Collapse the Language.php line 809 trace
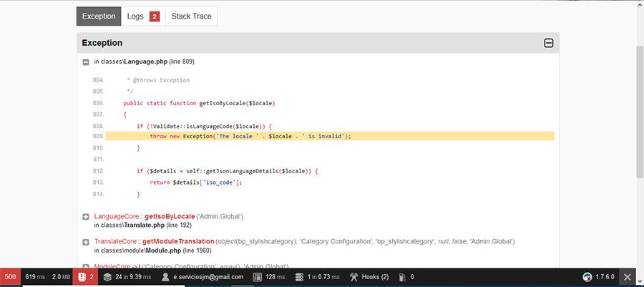This screenshot has height=287, width=644. tap(86, 62)
